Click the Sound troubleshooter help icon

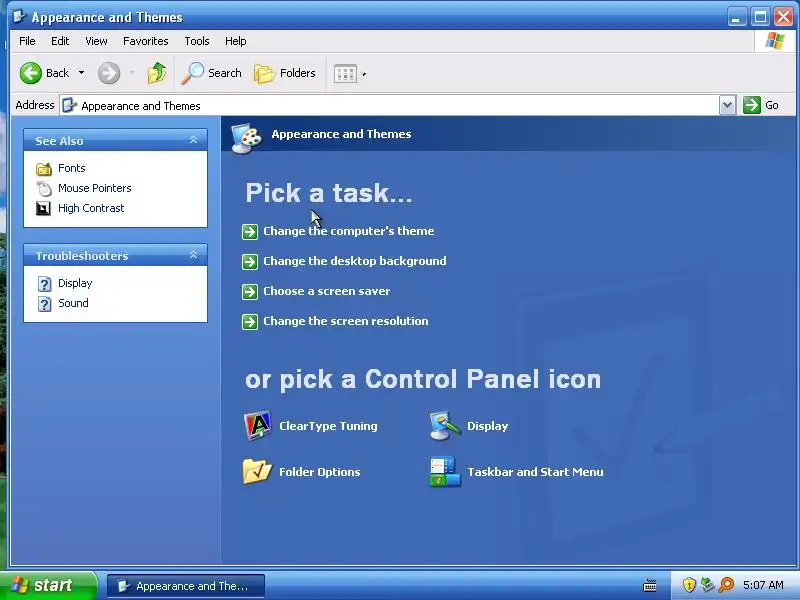pyautogui.click(x=44, y=304)
